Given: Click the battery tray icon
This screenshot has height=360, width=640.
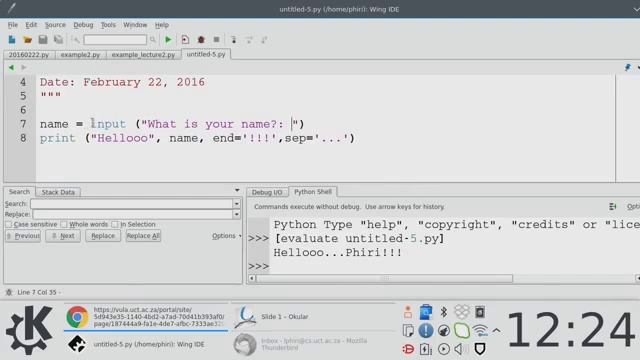Looking at the screenshot, I should tap(425, 349).
